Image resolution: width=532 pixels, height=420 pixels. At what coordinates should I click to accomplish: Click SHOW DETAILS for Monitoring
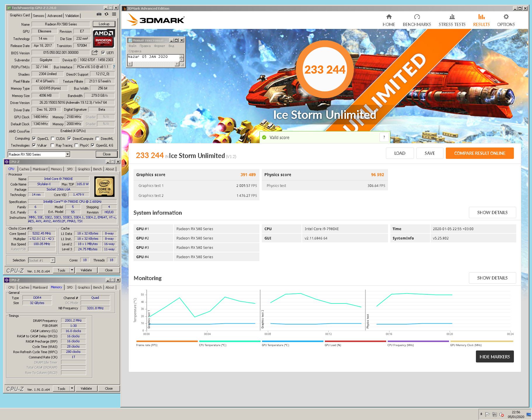[492, 278]
